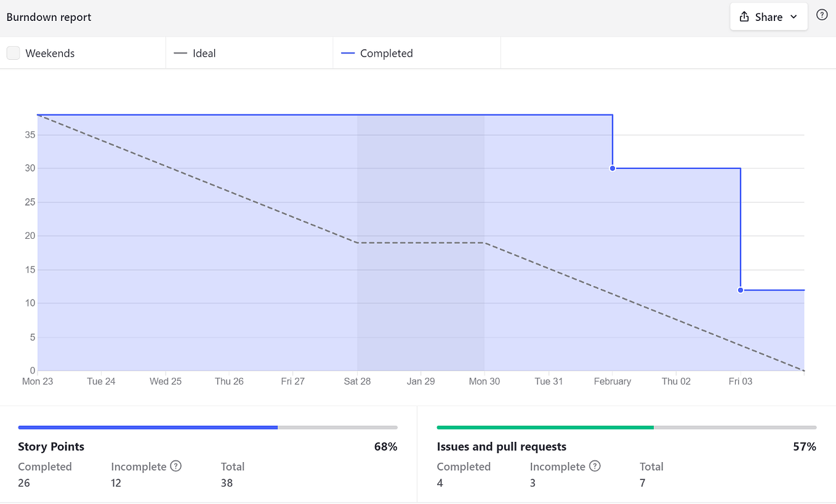Click the Completed count of 26 story points

[23, 483]
